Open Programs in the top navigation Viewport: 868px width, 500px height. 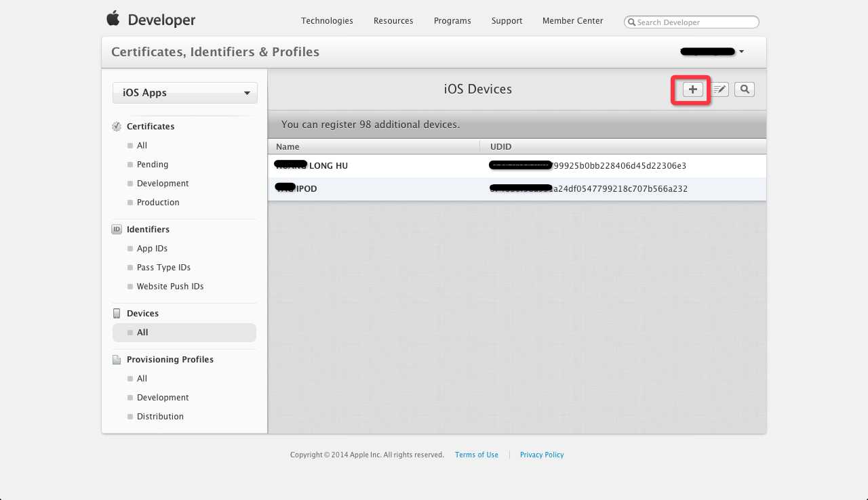tap(452, 21)
